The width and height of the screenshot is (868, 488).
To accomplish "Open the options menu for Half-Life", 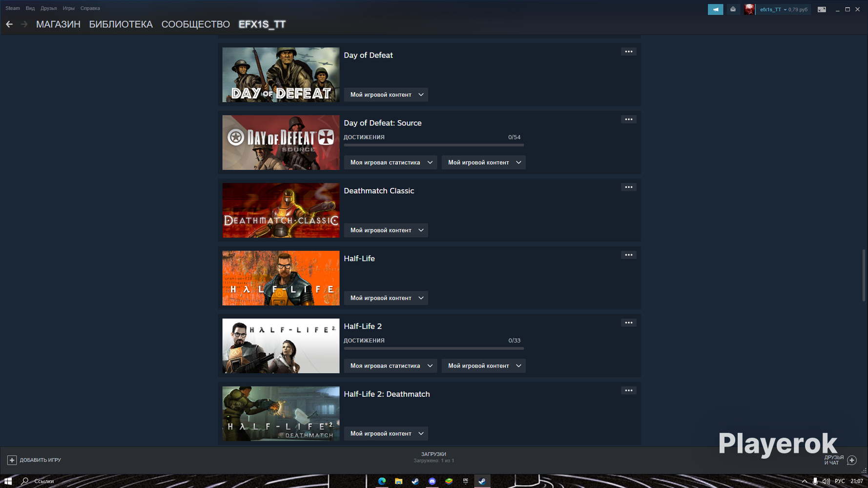I will click(628, 255).
